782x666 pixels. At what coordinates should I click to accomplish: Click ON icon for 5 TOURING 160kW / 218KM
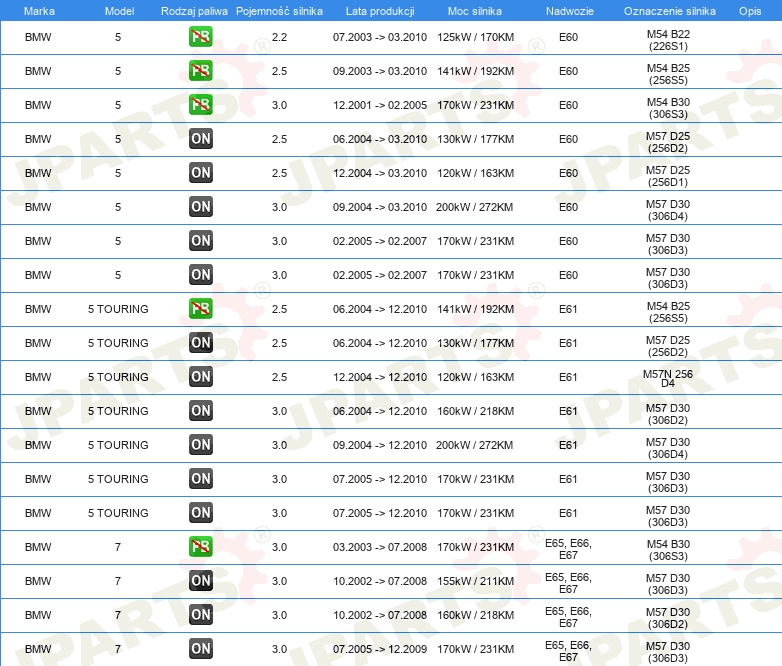(x=200, y=411)
